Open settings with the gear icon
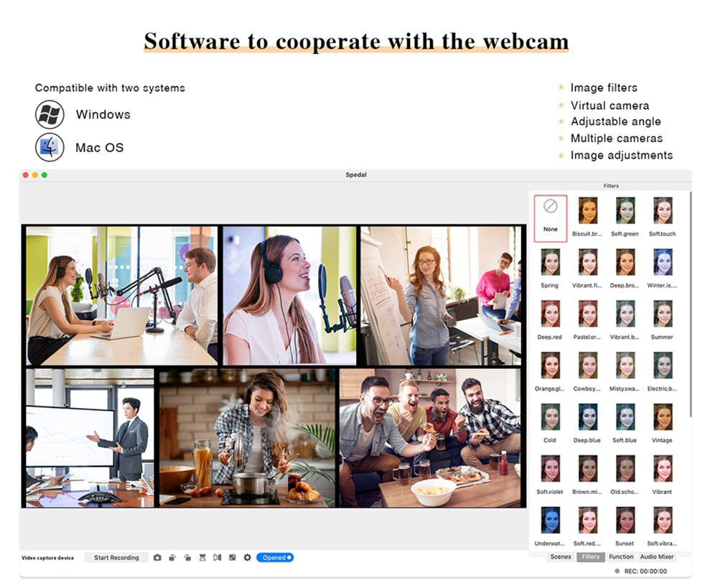The image size is (718, 588). tap(248, 558)
